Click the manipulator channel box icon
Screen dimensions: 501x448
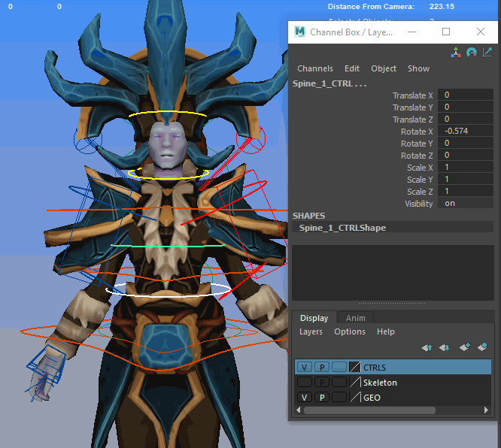pos(456,52)
